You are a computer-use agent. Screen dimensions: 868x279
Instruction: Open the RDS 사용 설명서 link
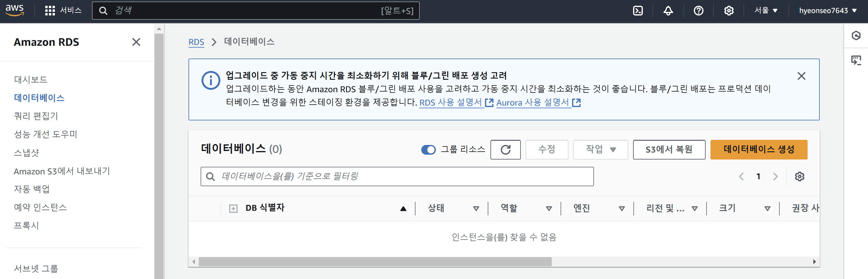click(451, 102)
